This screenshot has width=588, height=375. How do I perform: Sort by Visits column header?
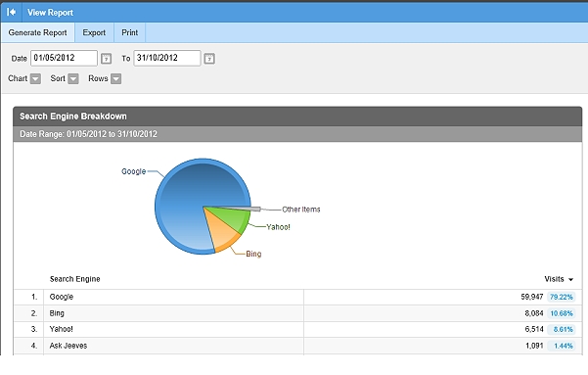(x=559, y=279)
